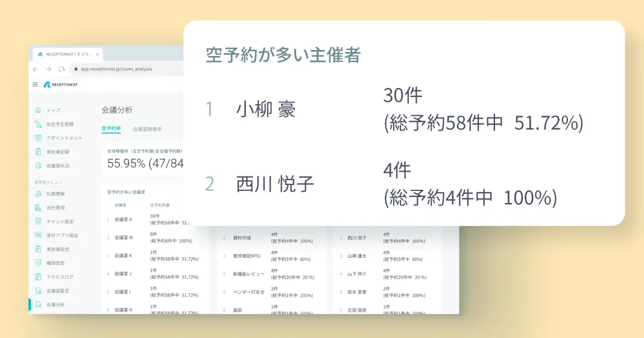Screen dimensions: 644x338
Task: Open the アクセスログ sidebar icon
Action: point(38,277)
